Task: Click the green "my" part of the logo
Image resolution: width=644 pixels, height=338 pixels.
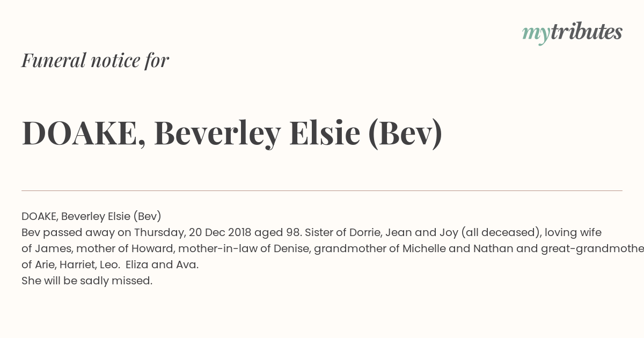Action: 536,34
